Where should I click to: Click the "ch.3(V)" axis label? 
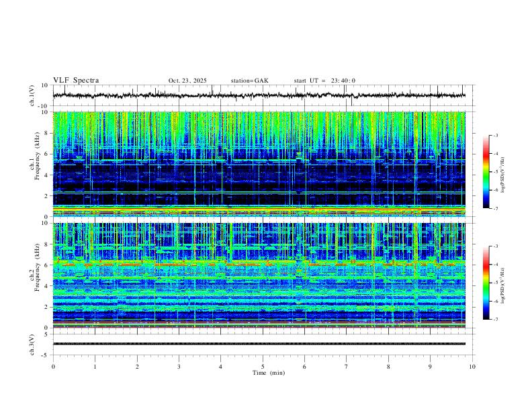pos(32,345)
